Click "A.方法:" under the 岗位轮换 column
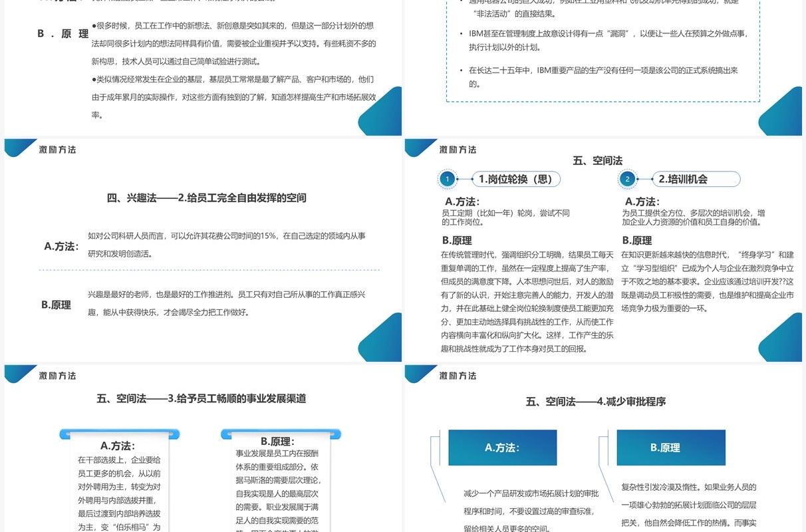806x532 pixels. coord(462,201)
